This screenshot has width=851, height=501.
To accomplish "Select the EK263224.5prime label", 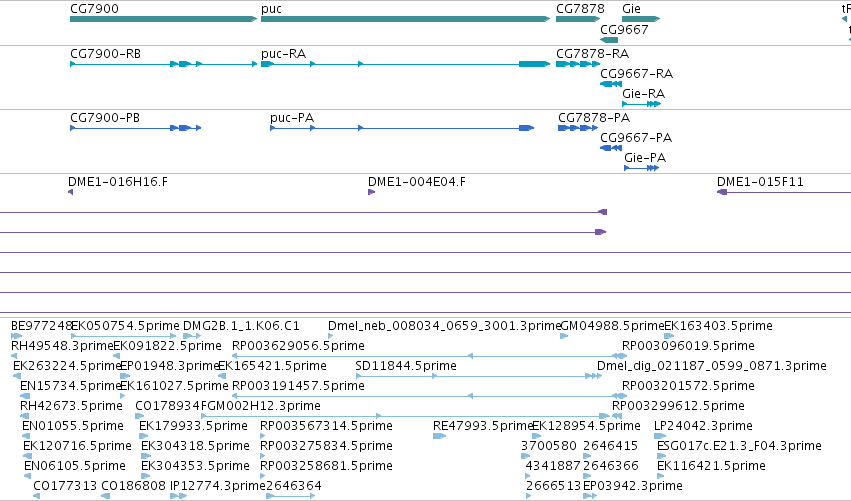I will pyautogui.click(x=66, y=366).
